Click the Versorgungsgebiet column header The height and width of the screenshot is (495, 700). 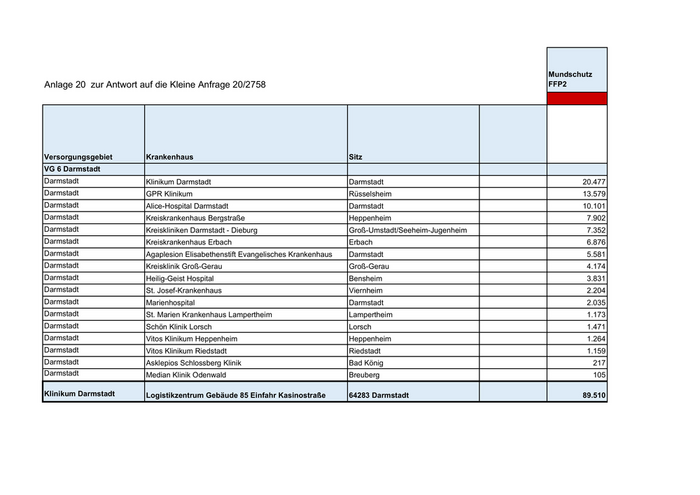click(x=78, y=158)
